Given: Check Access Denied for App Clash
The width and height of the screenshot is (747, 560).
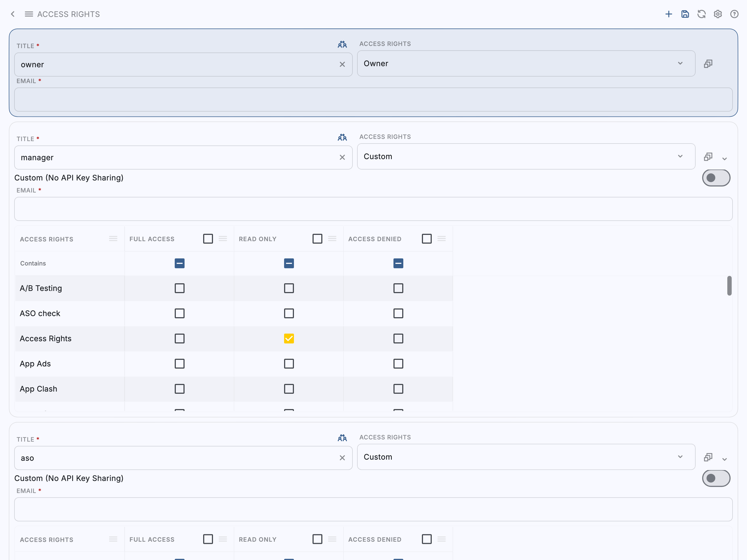Looking at the screenshot, I should click(x=398, y=389).
